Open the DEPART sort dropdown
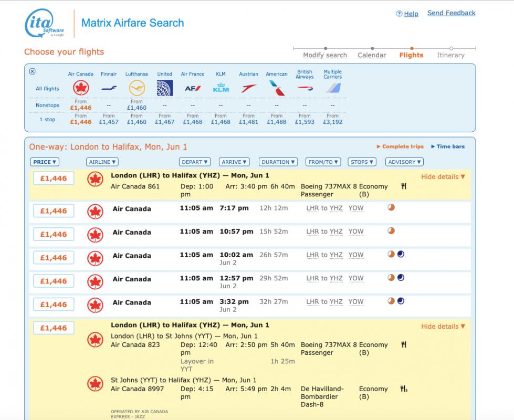 point(195,162)
